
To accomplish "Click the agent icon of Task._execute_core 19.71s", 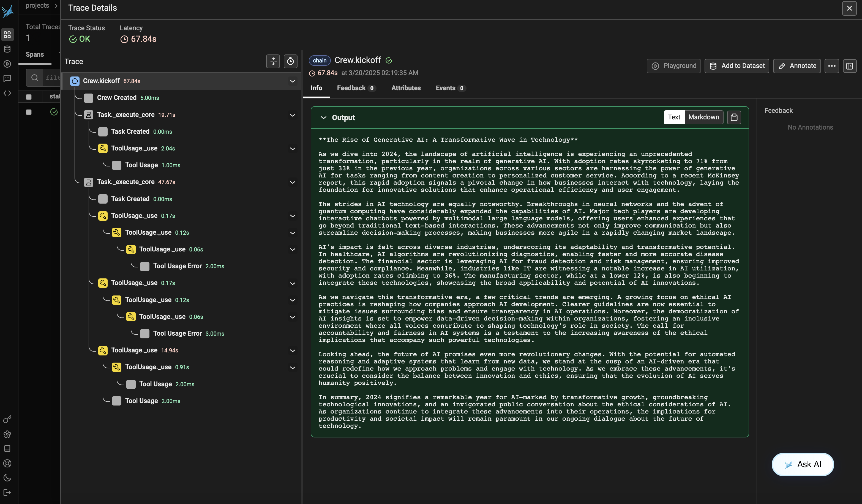I will [x=89, y=115].
